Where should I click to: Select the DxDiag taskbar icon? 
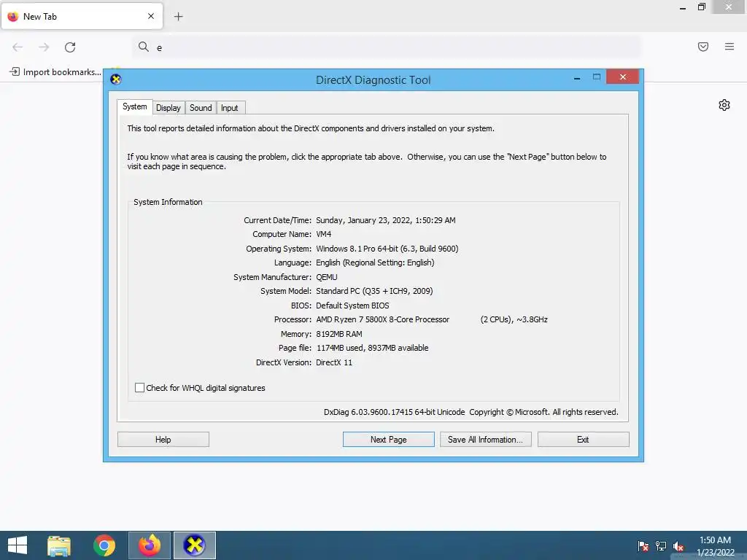click(194, 545)
